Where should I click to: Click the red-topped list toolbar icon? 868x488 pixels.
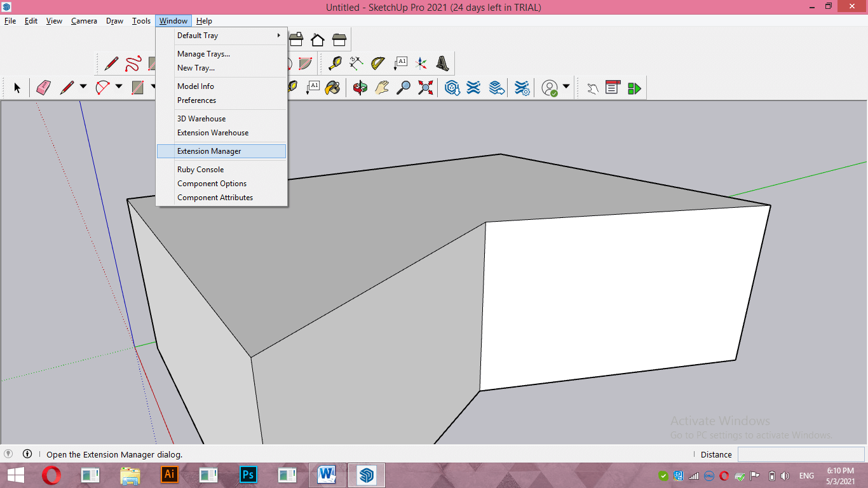[x=613, y=88]
